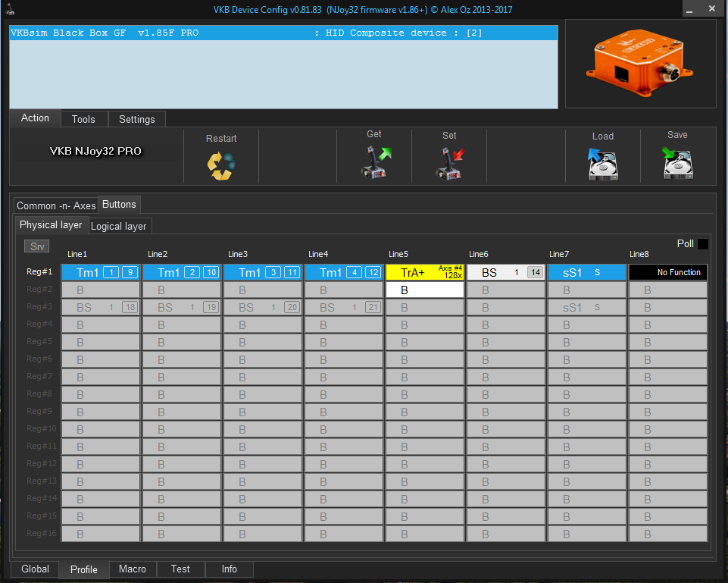The height and width of the screenshot is (583, 728).
Task: Click the Restart recycle icon
Action: click(x=221, y=166)
